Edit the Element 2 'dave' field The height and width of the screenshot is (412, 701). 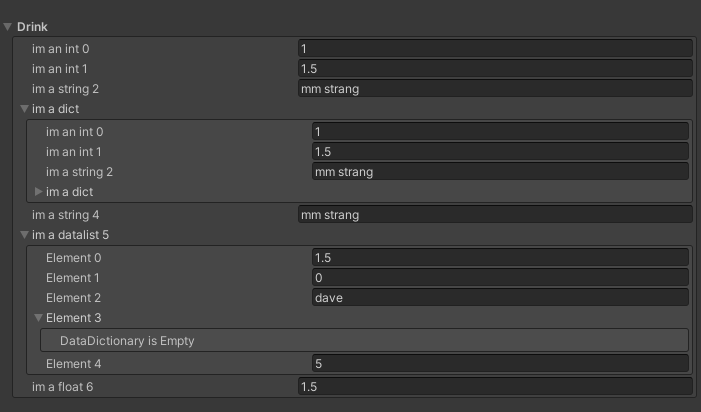coord(500,297)
